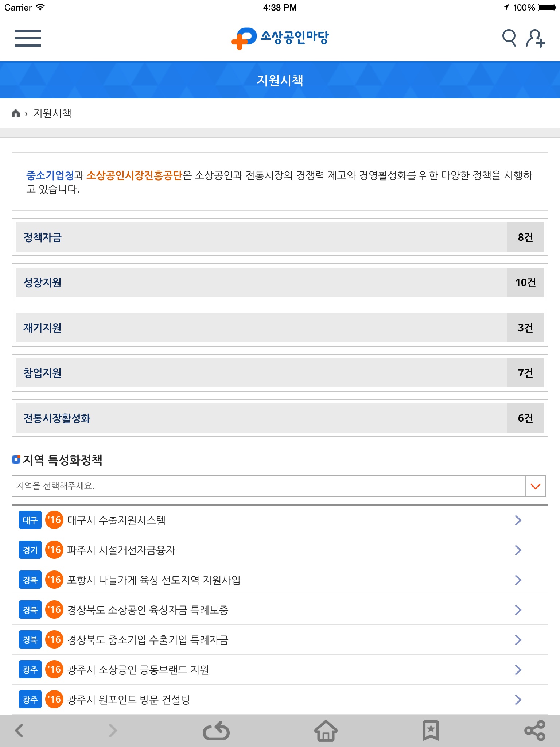The image size is (560, 747).
Task: Open 대구시 수출지원시스템 link
Action: (x=116, y=520)
